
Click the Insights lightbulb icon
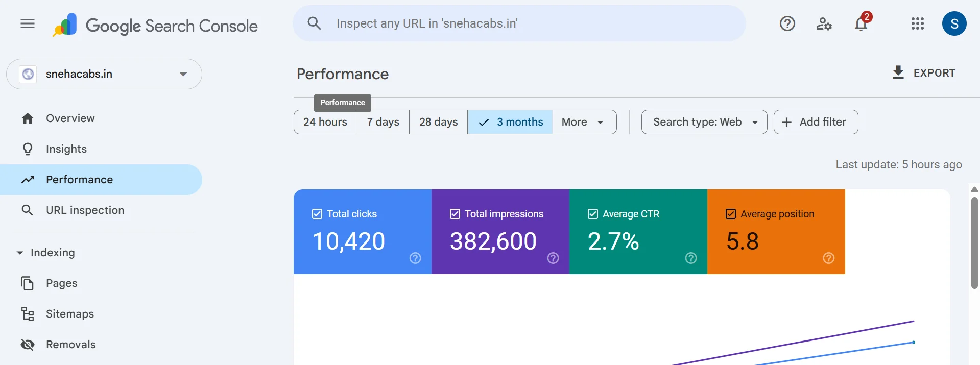28,149
